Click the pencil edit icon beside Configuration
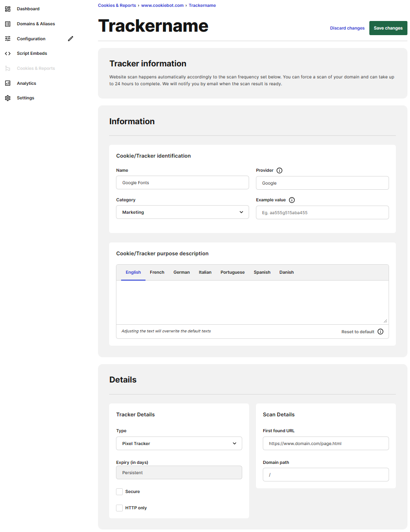 [71, 39]
